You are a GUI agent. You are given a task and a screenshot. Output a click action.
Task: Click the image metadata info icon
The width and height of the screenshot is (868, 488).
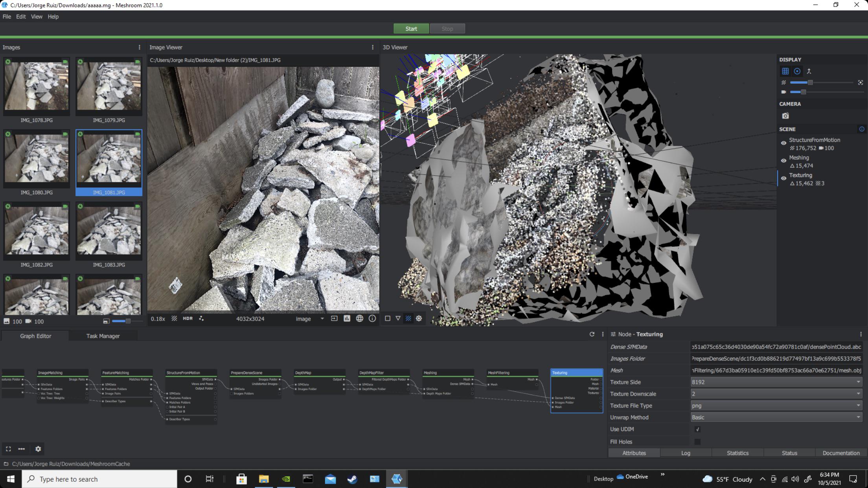[x=372, y=319]
